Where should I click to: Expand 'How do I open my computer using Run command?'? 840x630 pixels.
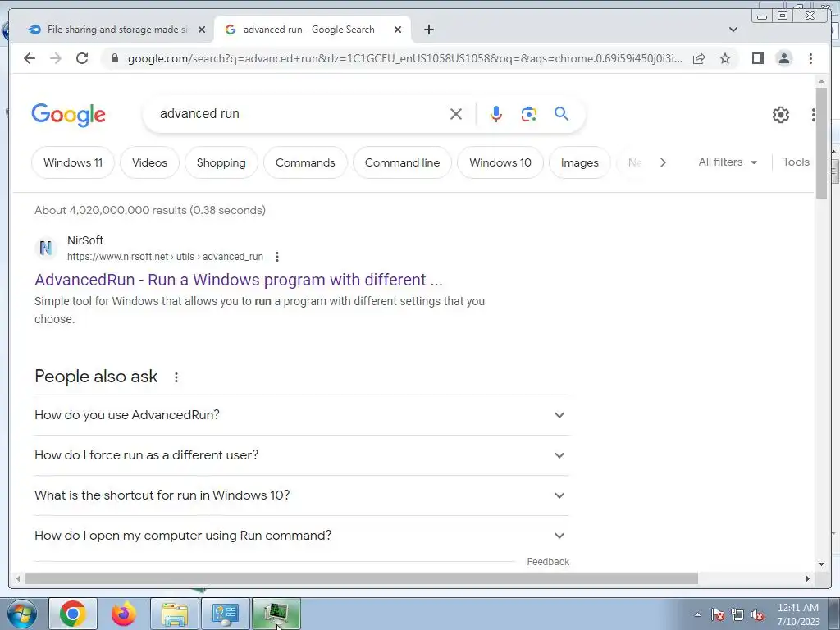coord(301,536)
